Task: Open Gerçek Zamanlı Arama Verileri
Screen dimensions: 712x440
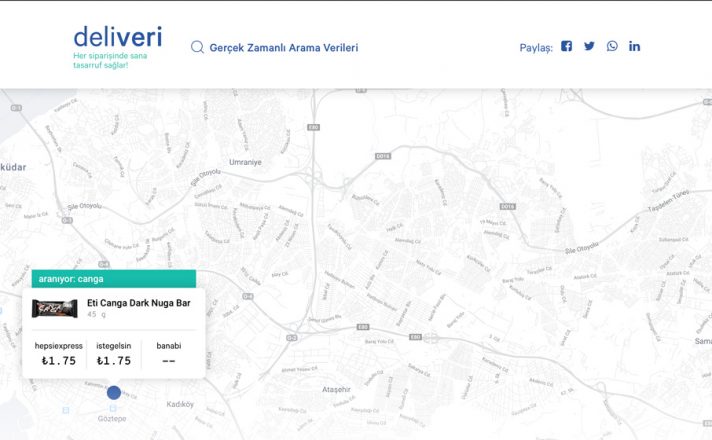Action: [283, 48]
